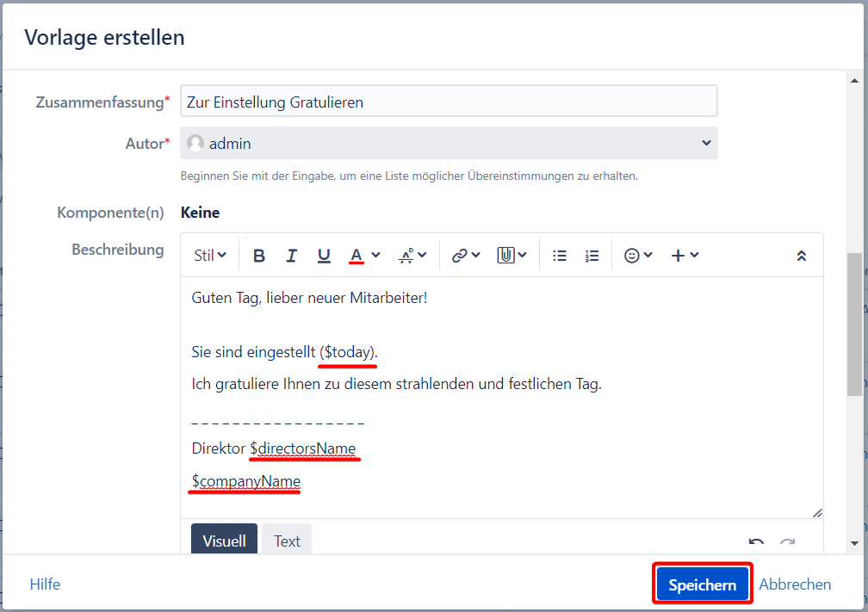The height and width of the screenshot is (612, 868).
Task: Click the Abbrechen link
Action: (795, 584)
